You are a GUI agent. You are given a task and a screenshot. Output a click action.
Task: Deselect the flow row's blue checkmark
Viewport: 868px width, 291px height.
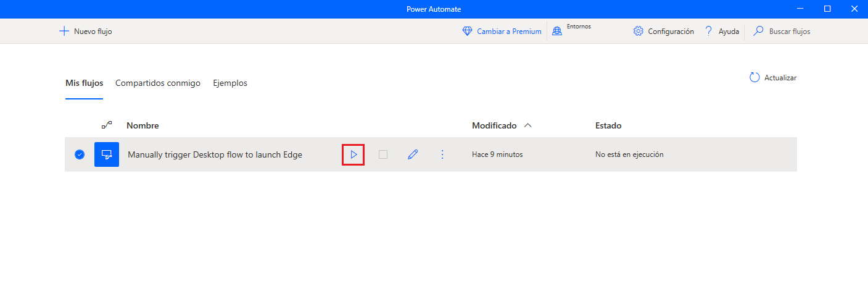[x=80, y=154]
